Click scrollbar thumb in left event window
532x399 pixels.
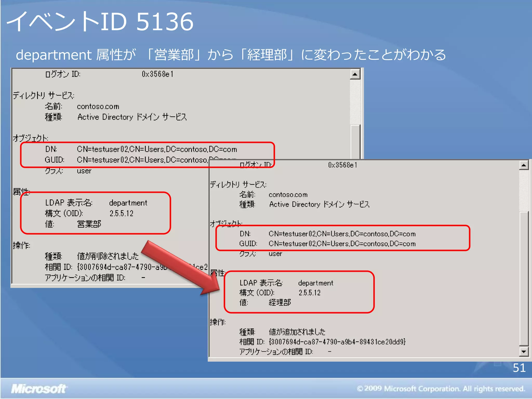tap(355, 142)
